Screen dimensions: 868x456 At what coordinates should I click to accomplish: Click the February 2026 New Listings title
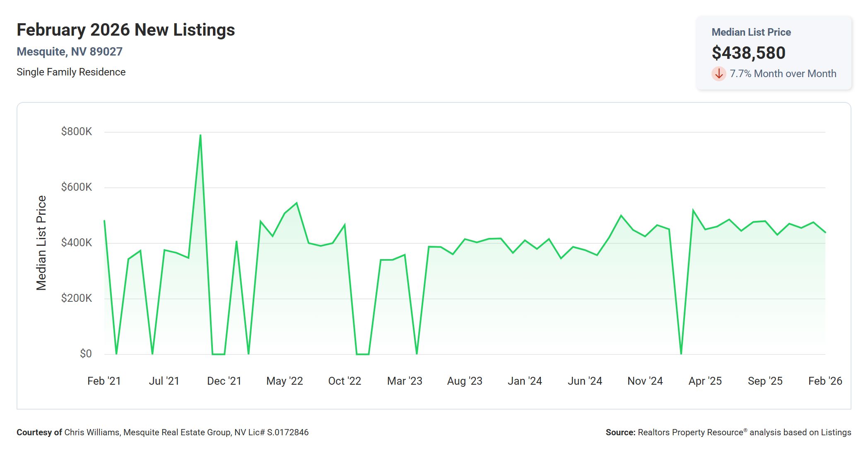click(125, 30)
